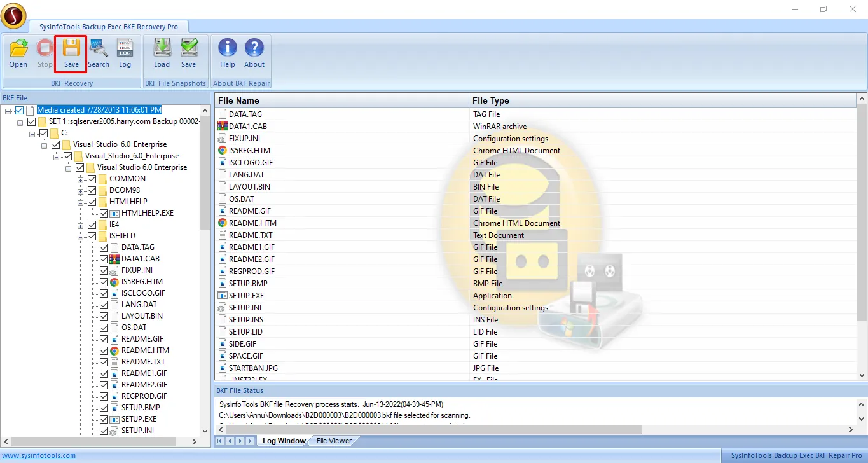Uncheck SETUP.EXE in the tree
The width and height of the screenshot is (868, 463).
tap(104, 419)
